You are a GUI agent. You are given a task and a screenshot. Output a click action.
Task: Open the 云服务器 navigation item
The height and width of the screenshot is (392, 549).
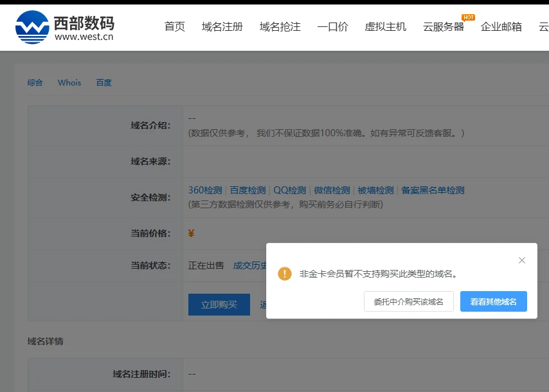click(444, 27)
